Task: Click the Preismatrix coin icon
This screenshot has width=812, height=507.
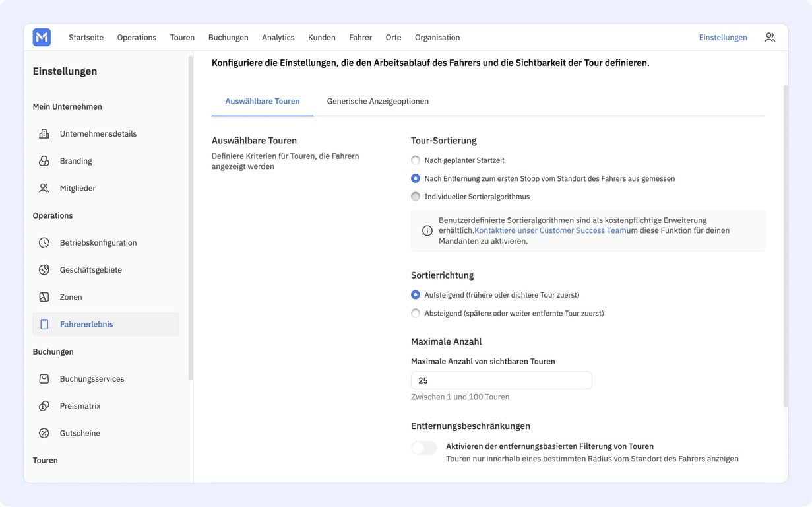Action: [x=44, y=406]
